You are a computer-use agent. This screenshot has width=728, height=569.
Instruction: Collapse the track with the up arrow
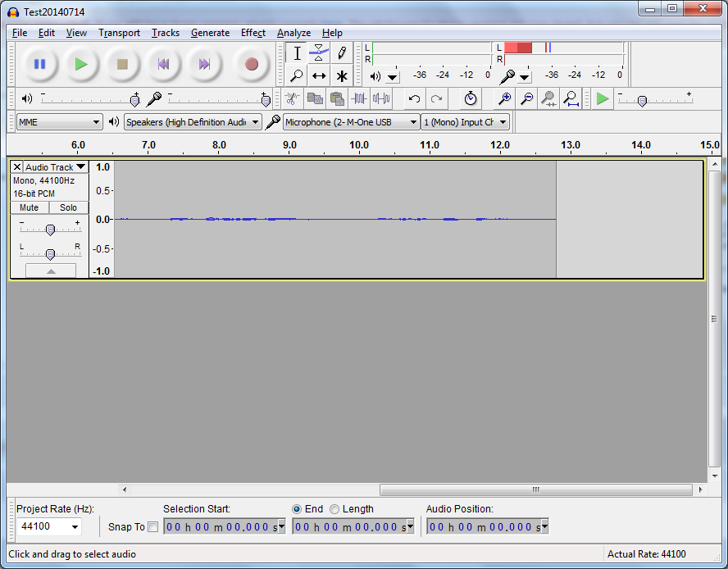click(x=51, y=271)
